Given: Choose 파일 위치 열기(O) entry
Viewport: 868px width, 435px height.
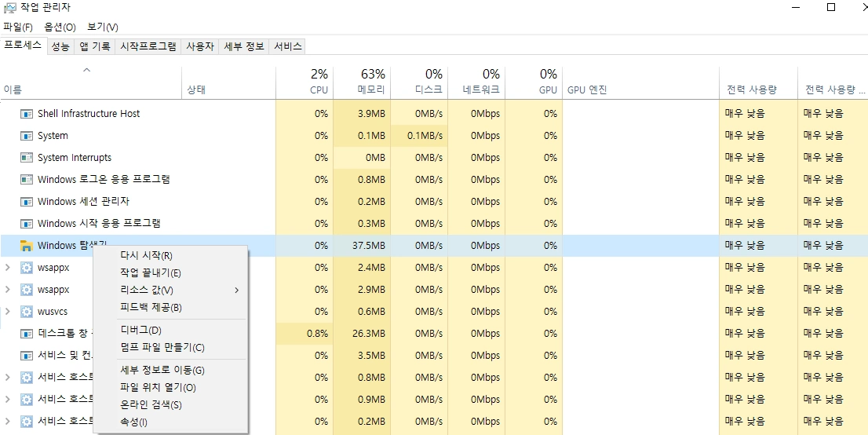Looking at the screenshot, I should (170, 387).
